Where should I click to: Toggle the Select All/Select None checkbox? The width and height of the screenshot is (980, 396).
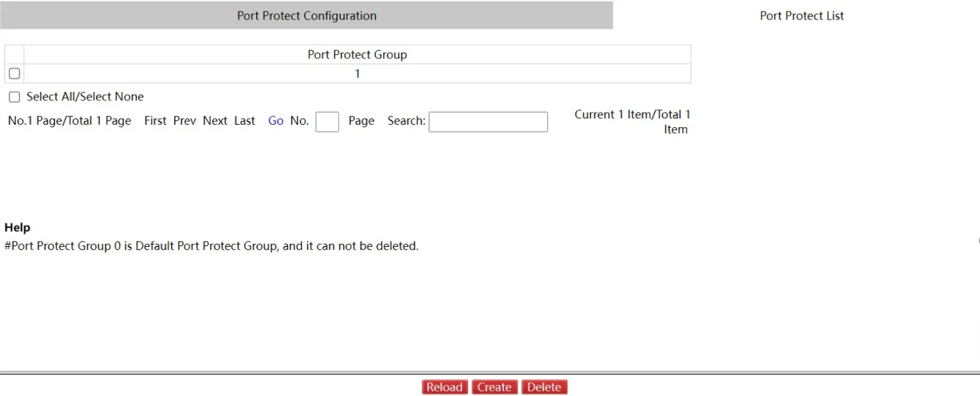14,97
